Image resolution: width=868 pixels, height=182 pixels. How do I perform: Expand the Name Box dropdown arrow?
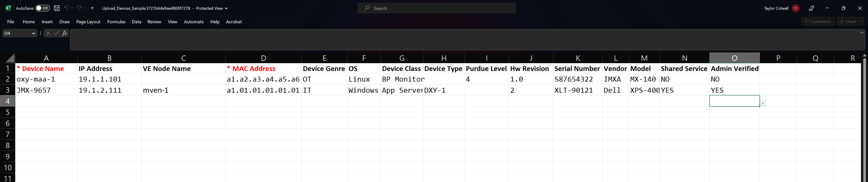33,33
